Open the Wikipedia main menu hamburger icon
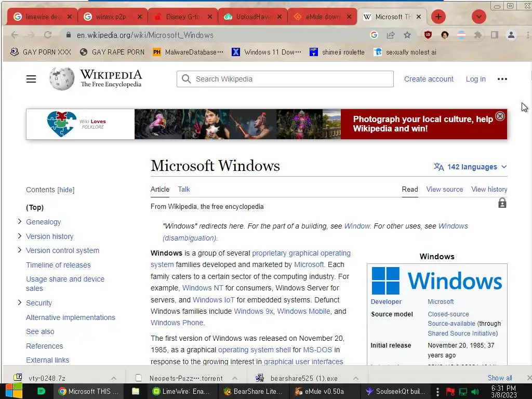The height and width of the screenshot is (399, 532). point(31,79)
